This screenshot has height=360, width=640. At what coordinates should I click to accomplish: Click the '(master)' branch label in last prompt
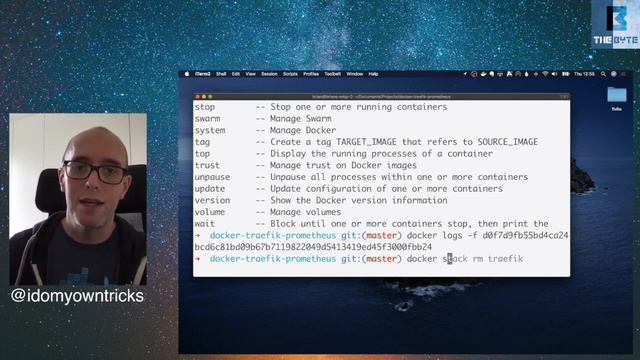[381, 259]
